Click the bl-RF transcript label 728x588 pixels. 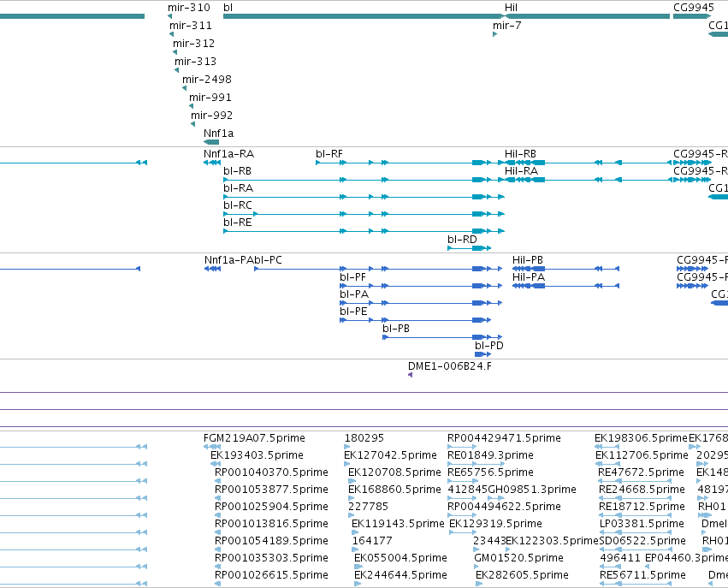click(x=329, y=154)
